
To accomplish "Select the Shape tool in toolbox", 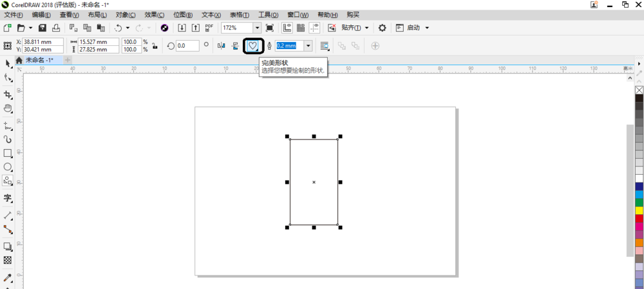I will 7,77.
